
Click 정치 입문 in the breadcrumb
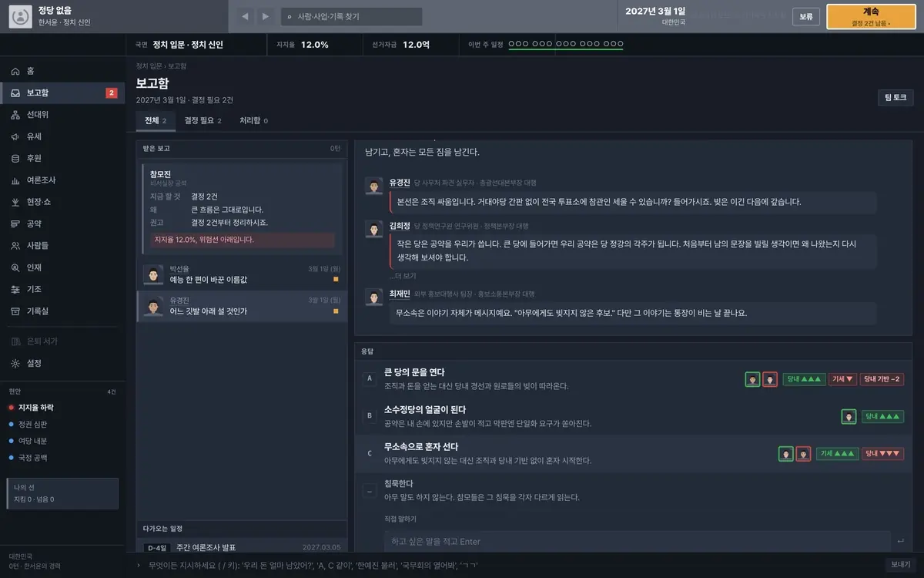(149, 66)
